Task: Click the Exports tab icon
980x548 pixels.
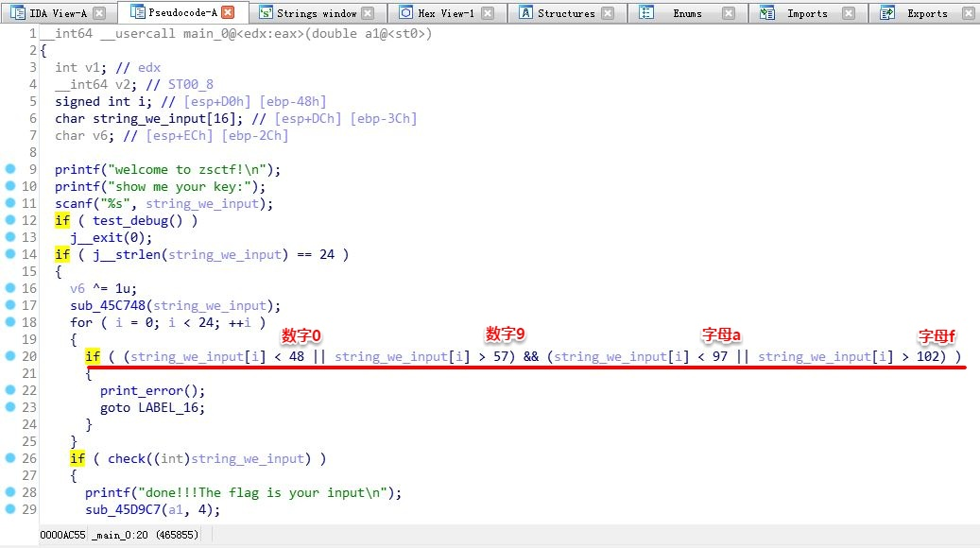Action: point(886,12)
